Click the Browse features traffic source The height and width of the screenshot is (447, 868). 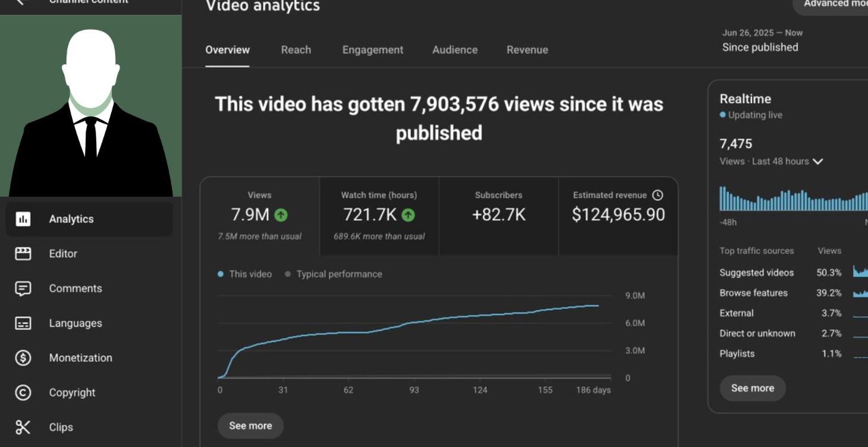754,293
